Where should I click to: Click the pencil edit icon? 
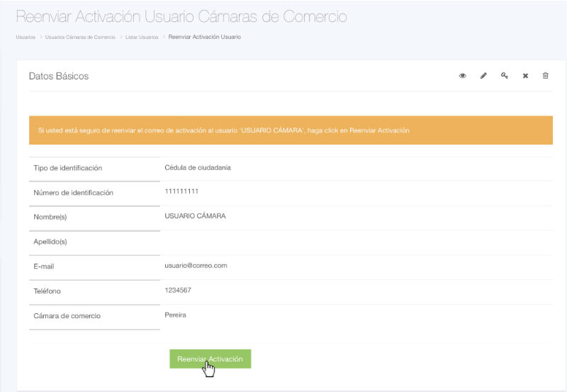click(x=483, y=76)
